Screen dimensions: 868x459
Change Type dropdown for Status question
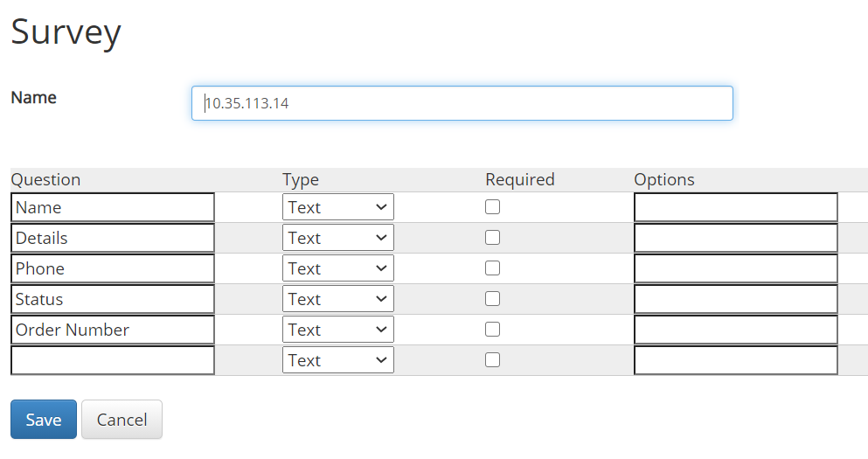point(337,299)
